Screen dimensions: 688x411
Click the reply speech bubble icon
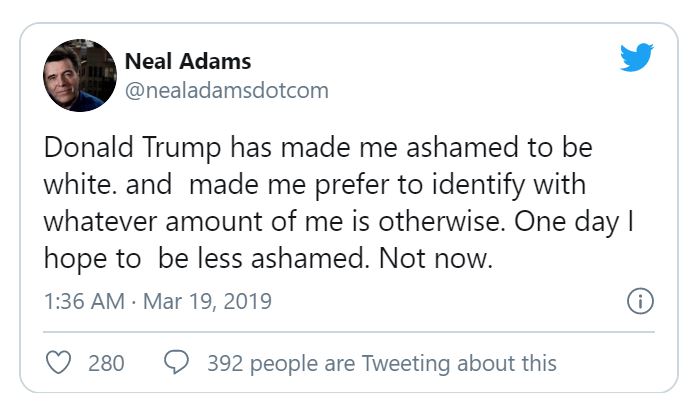click(177, 362)
